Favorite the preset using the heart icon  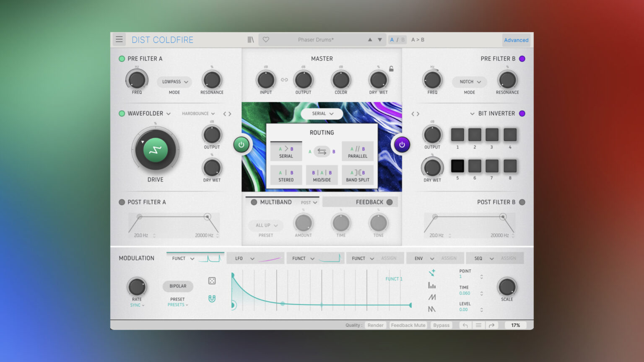[x=266, y=39]
